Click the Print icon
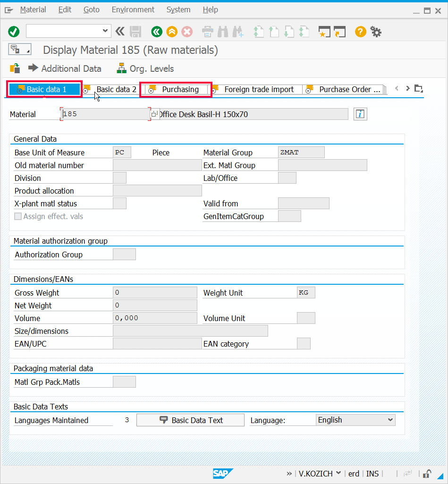 [x=207, y=32]
